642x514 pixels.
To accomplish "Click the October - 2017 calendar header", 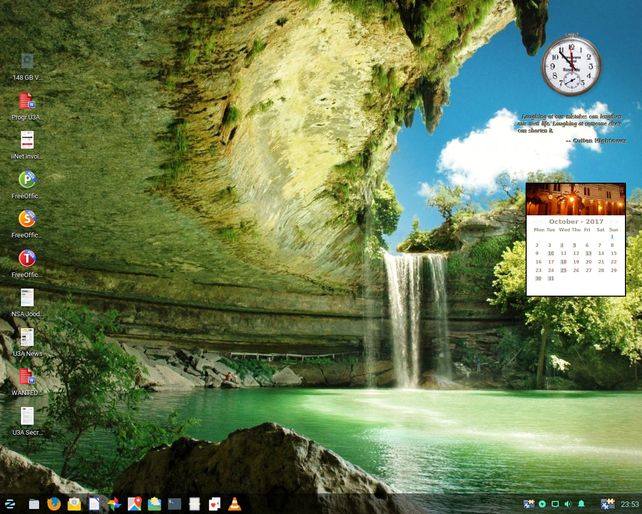I will click(576, 221).
